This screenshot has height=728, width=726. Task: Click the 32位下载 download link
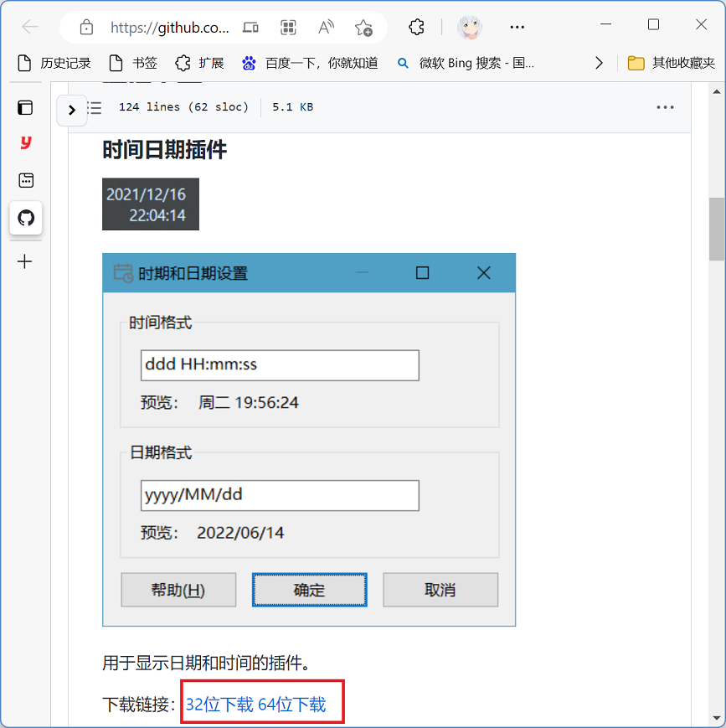tap(219, 705)
